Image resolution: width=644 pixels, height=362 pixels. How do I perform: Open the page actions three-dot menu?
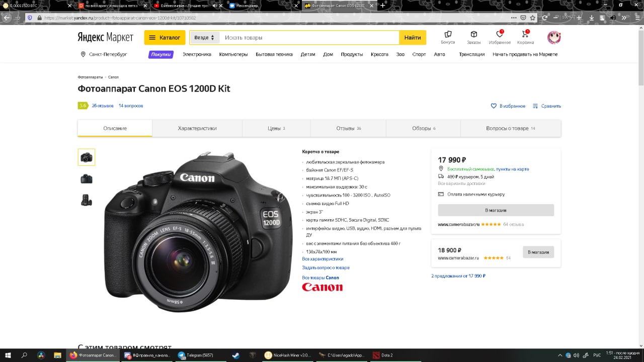[514, 18]
